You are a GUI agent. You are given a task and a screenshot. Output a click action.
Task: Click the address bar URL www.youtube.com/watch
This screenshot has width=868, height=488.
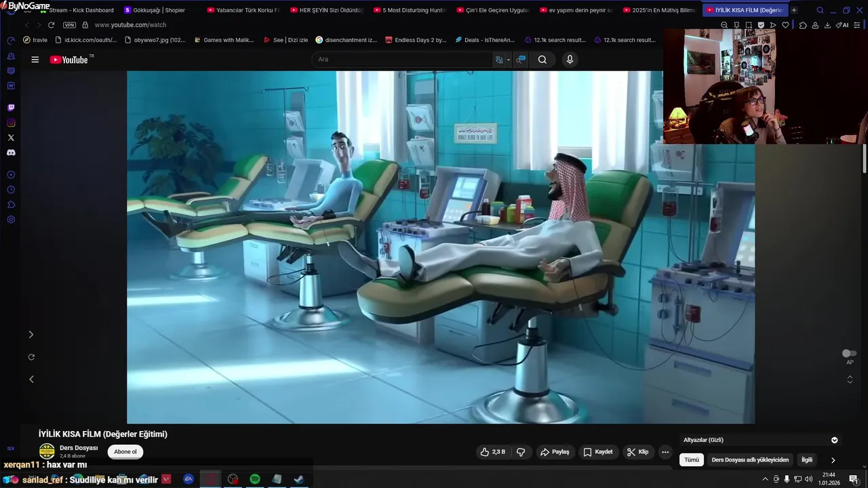click(130, 25)
